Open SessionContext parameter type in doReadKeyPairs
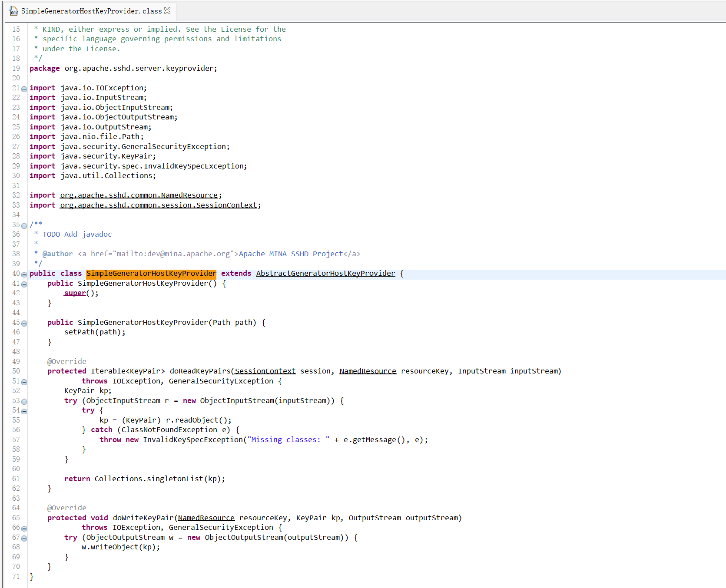 [265, 371]
